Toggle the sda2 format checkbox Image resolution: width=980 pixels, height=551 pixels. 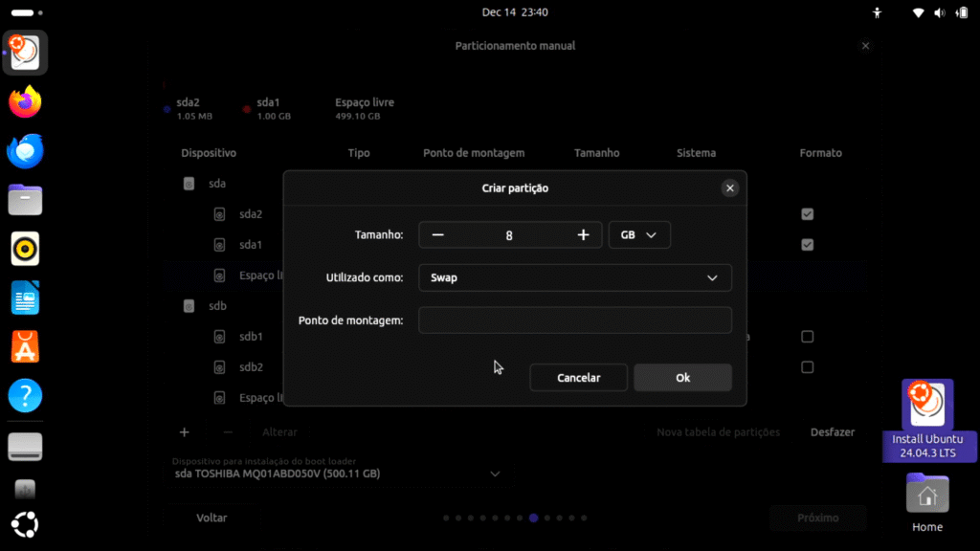point(808,214)
